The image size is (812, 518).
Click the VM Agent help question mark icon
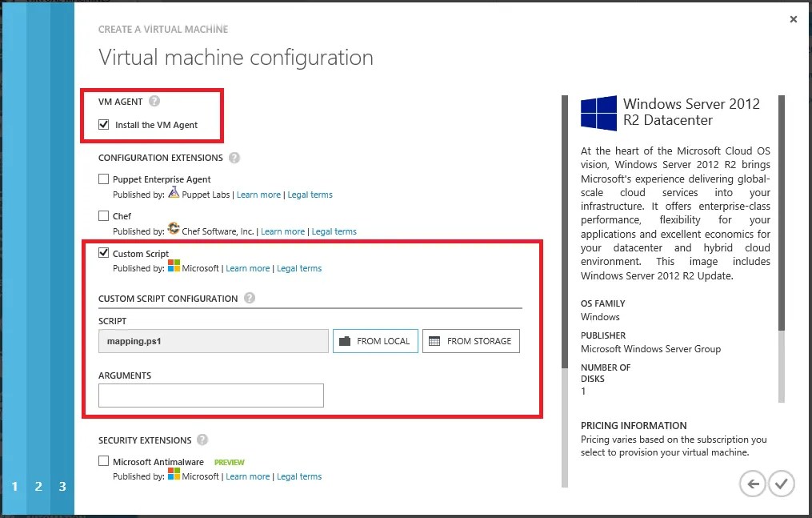point(154,101)
